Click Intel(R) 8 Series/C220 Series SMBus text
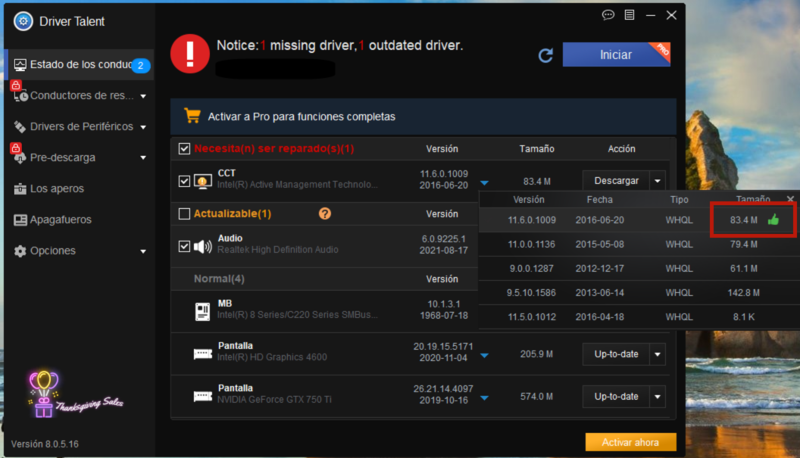The image size is (800, 458). coord(297,315)
